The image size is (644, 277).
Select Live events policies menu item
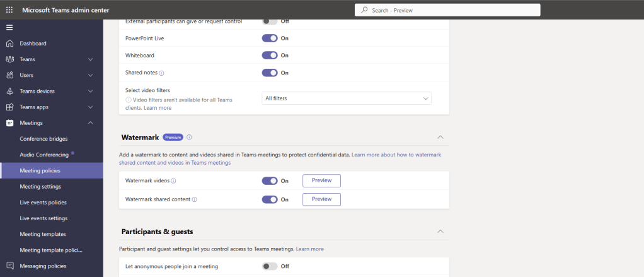(43, 202)
